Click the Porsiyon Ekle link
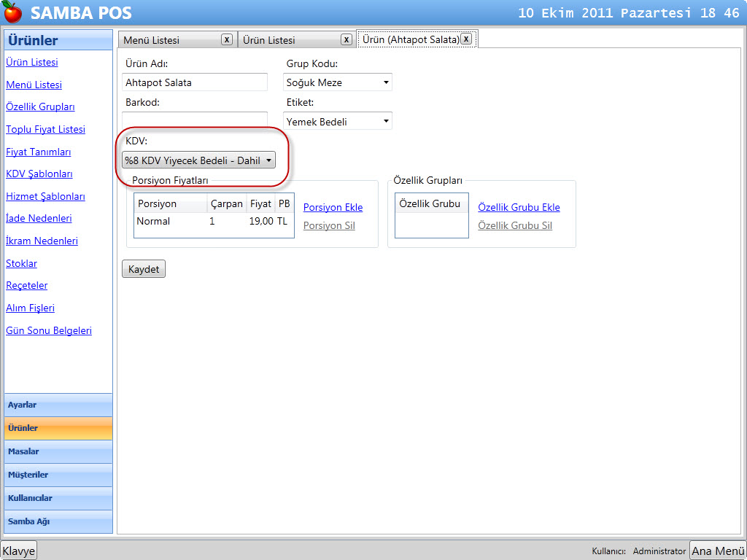The width and height of the screenshot is (747, 560). [x=333, y=207]
